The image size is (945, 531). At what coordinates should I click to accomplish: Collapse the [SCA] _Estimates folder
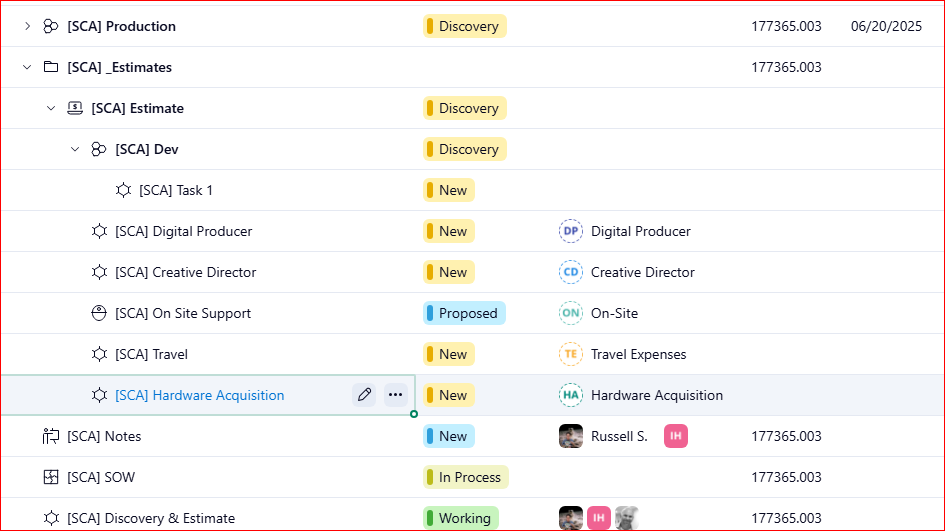point(27,67)
